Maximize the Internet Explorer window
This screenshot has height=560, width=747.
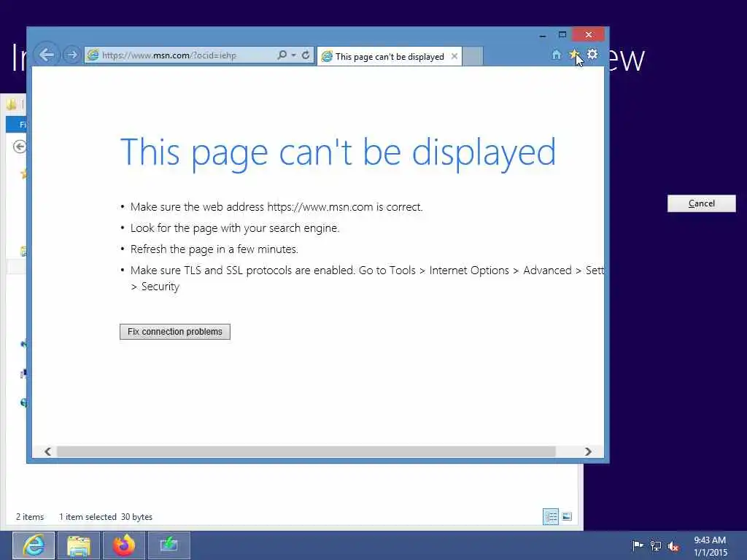pyautogui.click(x=562, y=35)
